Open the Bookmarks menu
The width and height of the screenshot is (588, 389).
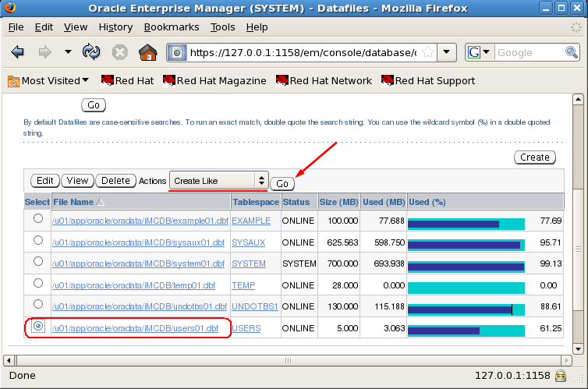tap(172, 27)
